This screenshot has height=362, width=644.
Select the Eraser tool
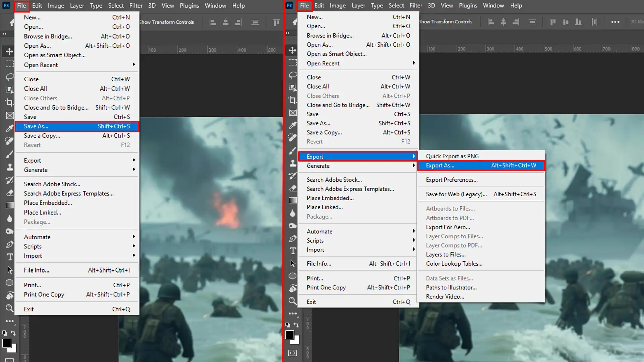tap(9, 193)
